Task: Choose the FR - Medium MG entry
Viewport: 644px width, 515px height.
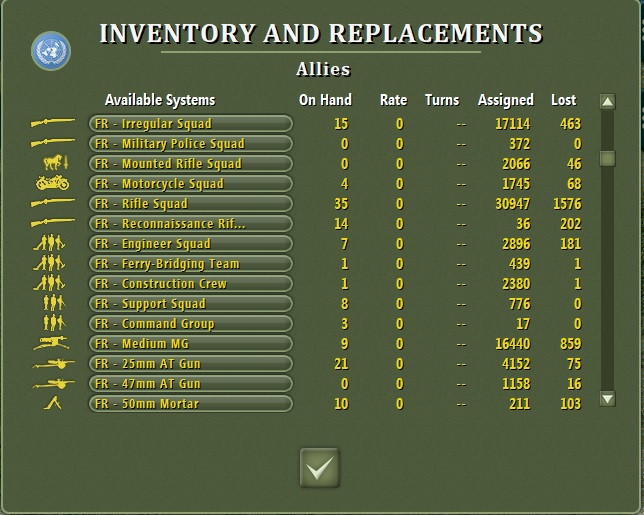Action: coord(191,343)
